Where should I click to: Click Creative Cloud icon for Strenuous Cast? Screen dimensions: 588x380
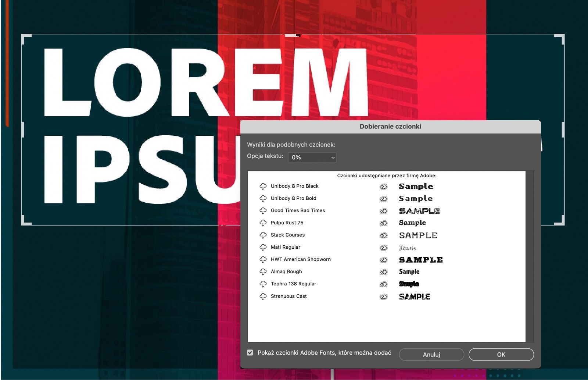click(383, 296)
